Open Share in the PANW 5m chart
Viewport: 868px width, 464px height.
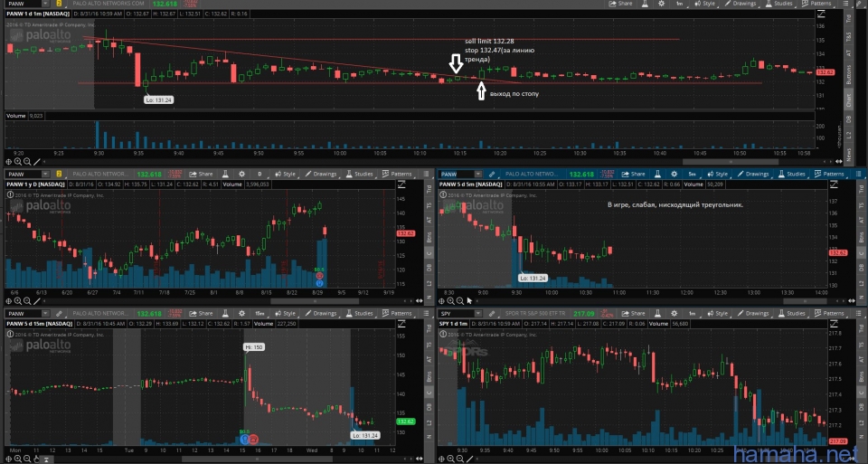pyautogui.click(x=633, y=174)
